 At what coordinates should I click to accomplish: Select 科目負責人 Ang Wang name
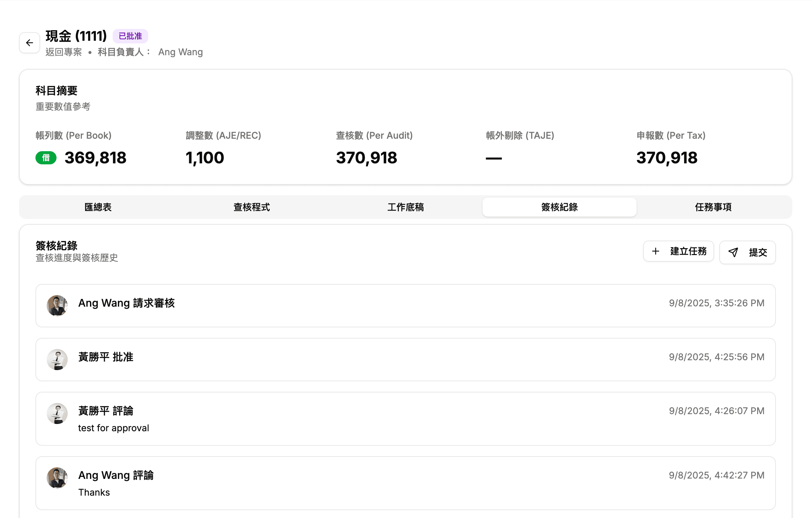pyautogui.click(x=181, y=52)
